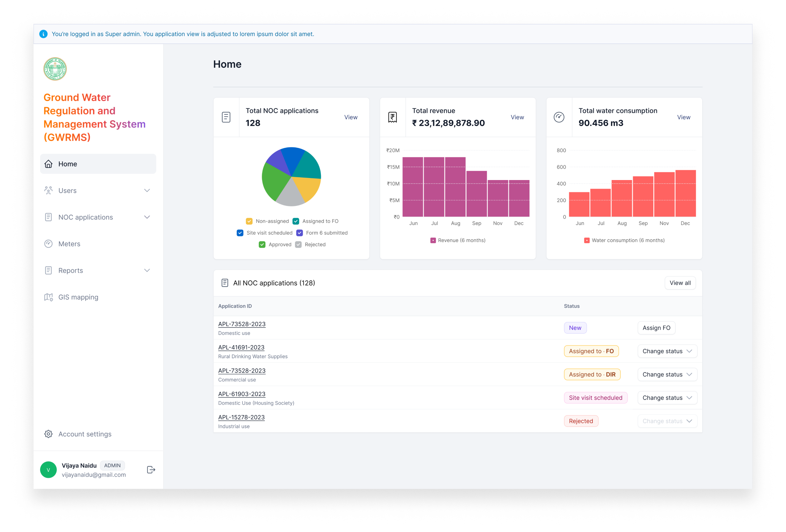786x532 pixels.
Task: Open NOC applications in the sidebar
Action: coord(86,217)
